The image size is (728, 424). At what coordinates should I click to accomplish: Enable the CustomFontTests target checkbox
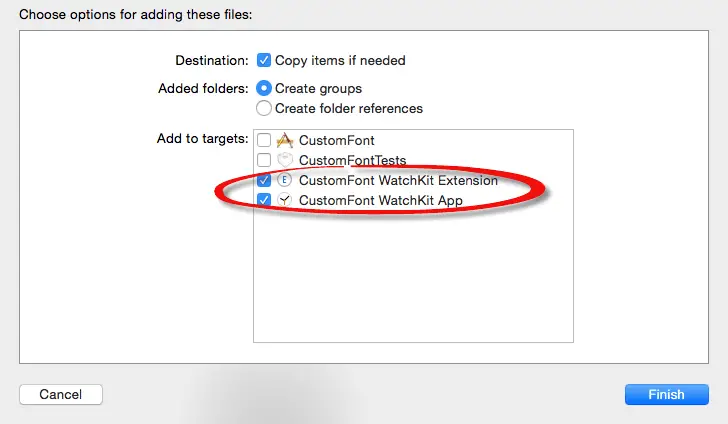coord(264,160)
